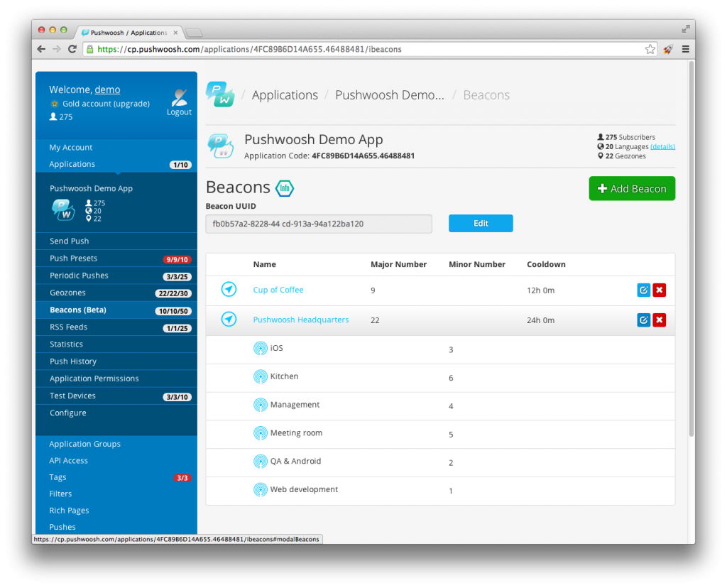Click the Applications breadcrumb

pos(285,95)
